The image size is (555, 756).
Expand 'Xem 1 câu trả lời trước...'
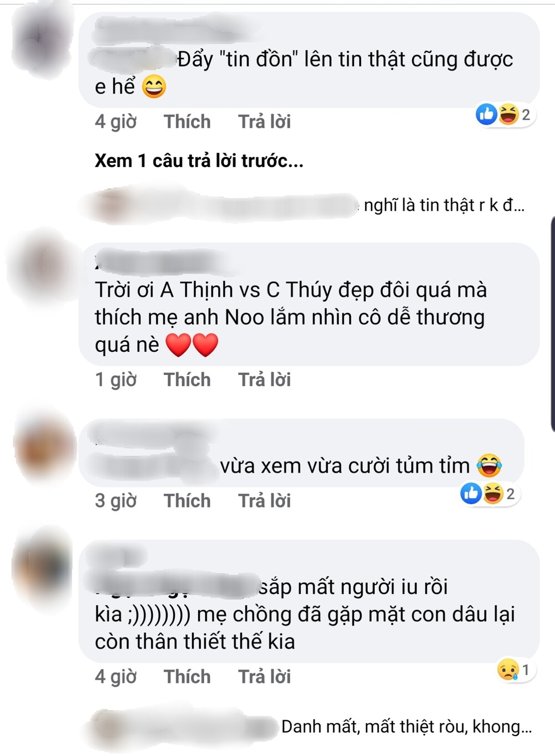199,160
